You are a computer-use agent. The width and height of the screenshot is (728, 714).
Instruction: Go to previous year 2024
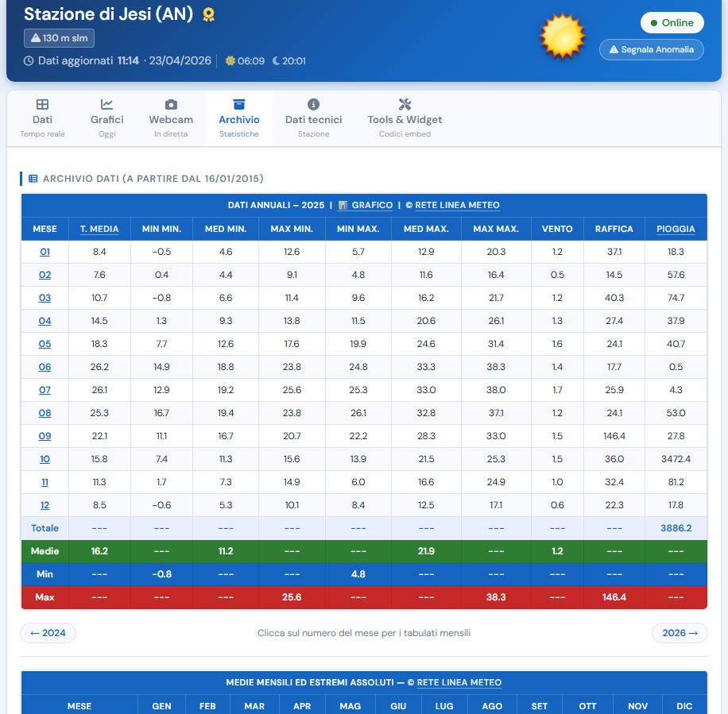coord(48,633)
